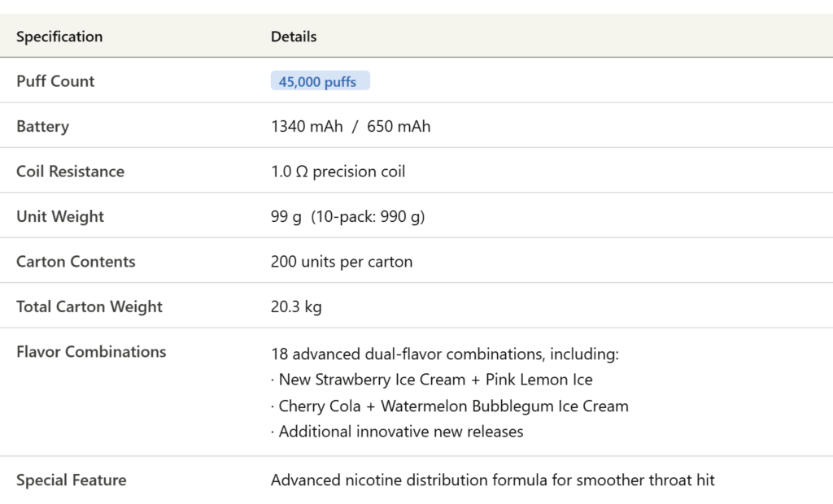Click the Battery row label
Viewport: 833px width, 504px height.
coord(42,126)
